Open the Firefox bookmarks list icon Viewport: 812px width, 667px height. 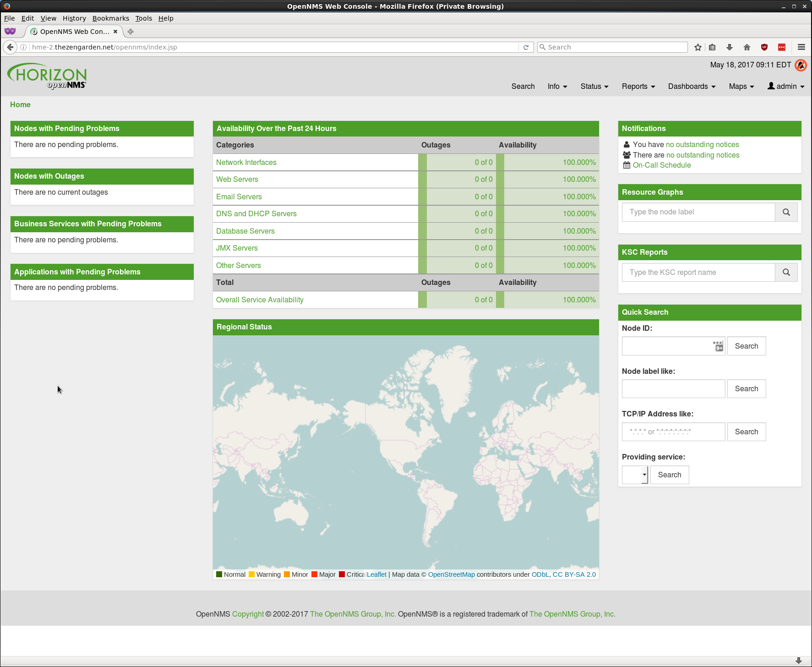coord(712,47)
